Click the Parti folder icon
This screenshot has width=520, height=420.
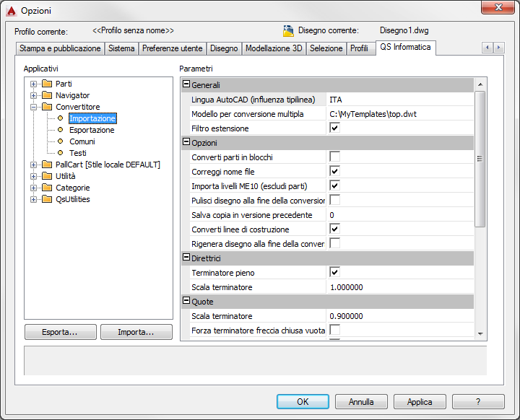(47, 84)
